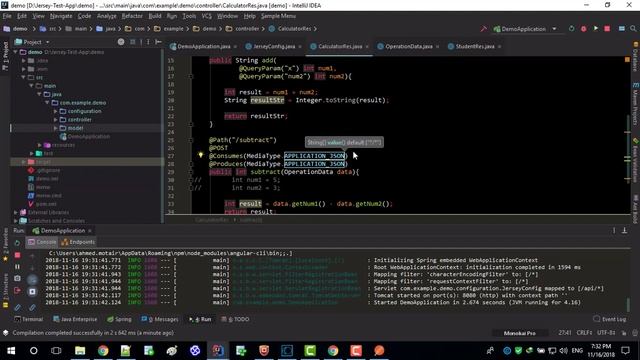Open the Windows Start menu
Viewport: 640px width, 360px height.
point(11,351)
